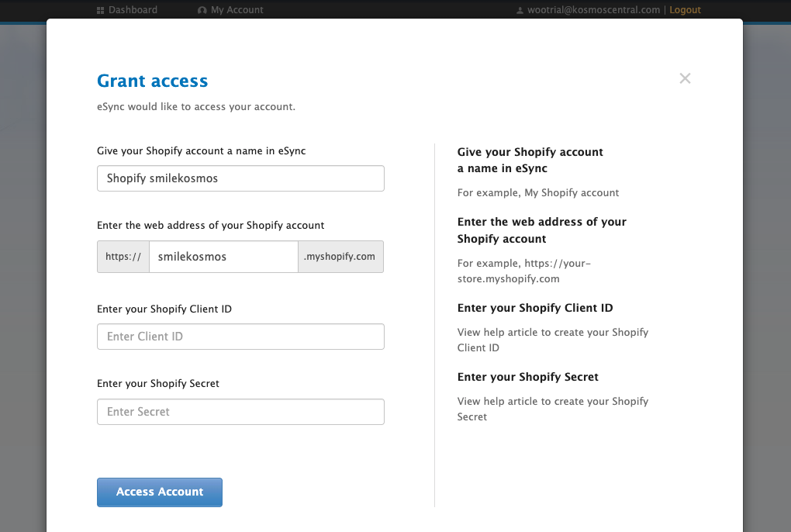Click the My Account icon
This screenshot has height=532, width=791.
(x=202, y=10)
